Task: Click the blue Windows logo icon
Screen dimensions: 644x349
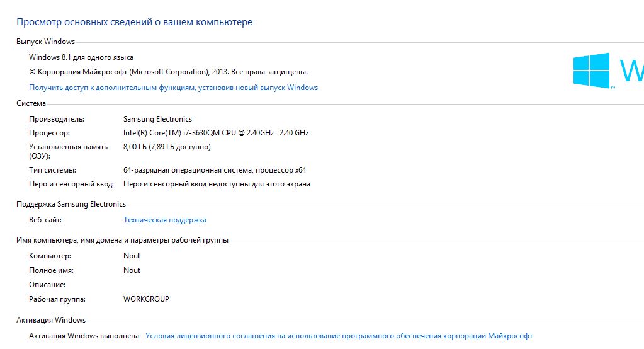Action: click(591, 71)
